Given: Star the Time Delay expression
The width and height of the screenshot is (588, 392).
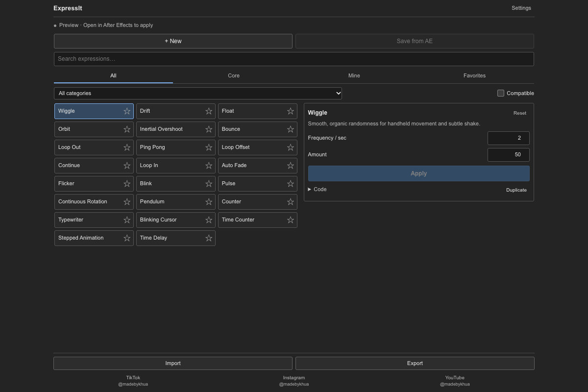Looking at the screenshot, I should point(209,238).
